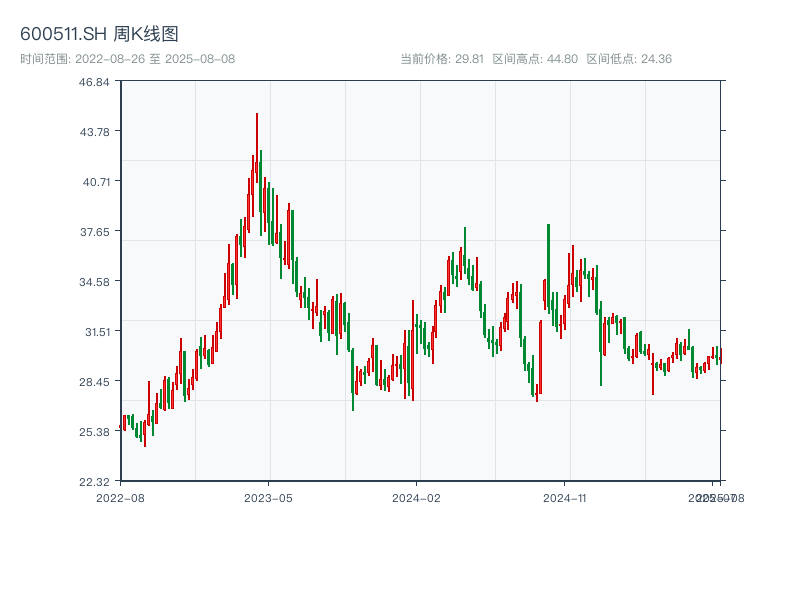Click the tallest red candle at the 44.80 peak
This screenshot has height=600, width=800.
257,148
